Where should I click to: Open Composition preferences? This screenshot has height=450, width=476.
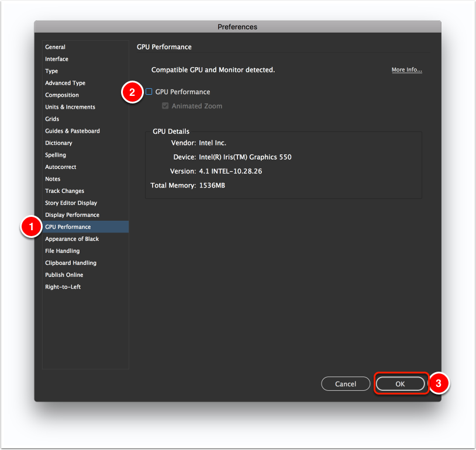62,95
